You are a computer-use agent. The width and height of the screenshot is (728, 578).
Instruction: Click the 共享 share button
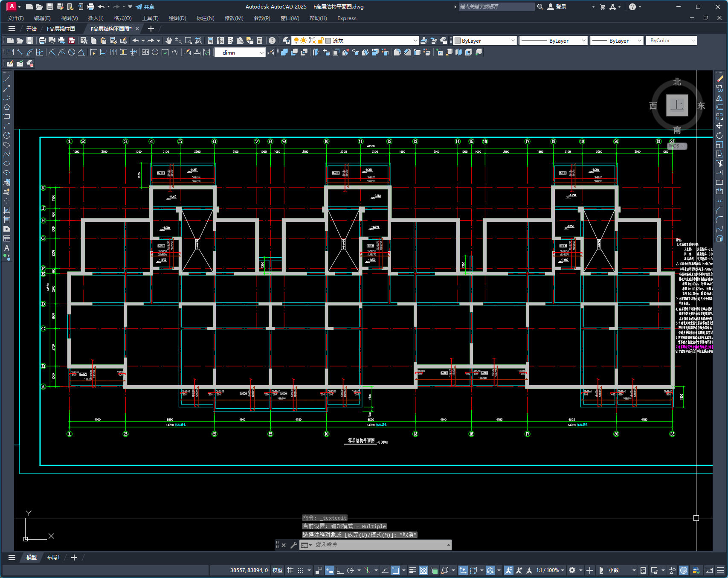click(145, 7)
